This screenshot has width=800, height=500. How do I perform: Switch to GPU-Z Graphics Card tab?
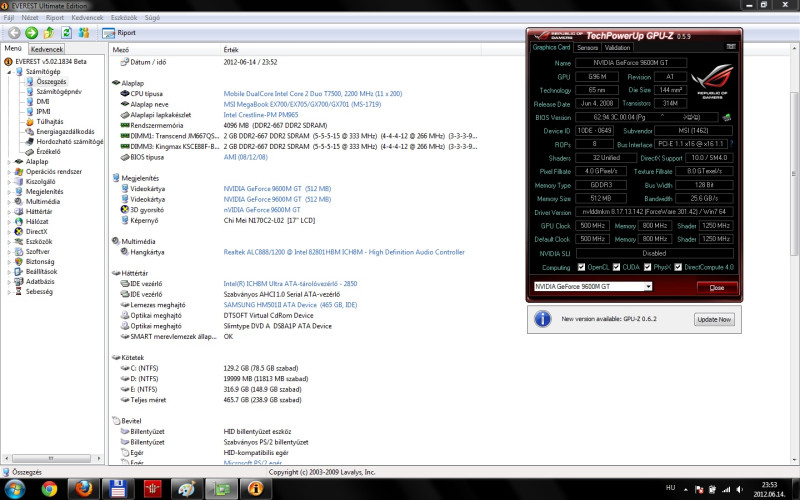tap(552, 47)
